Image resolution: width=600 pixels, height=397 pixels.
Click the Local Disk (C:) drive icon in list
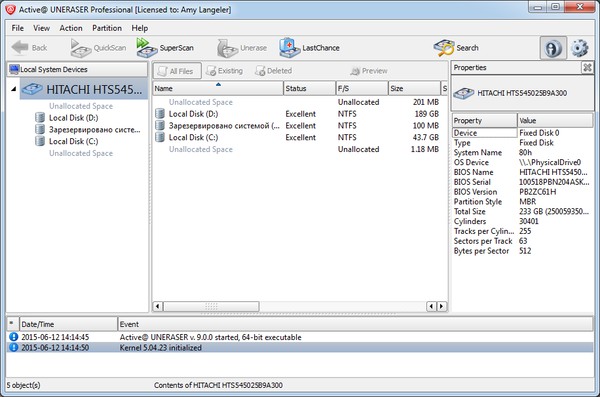point(160,137)
